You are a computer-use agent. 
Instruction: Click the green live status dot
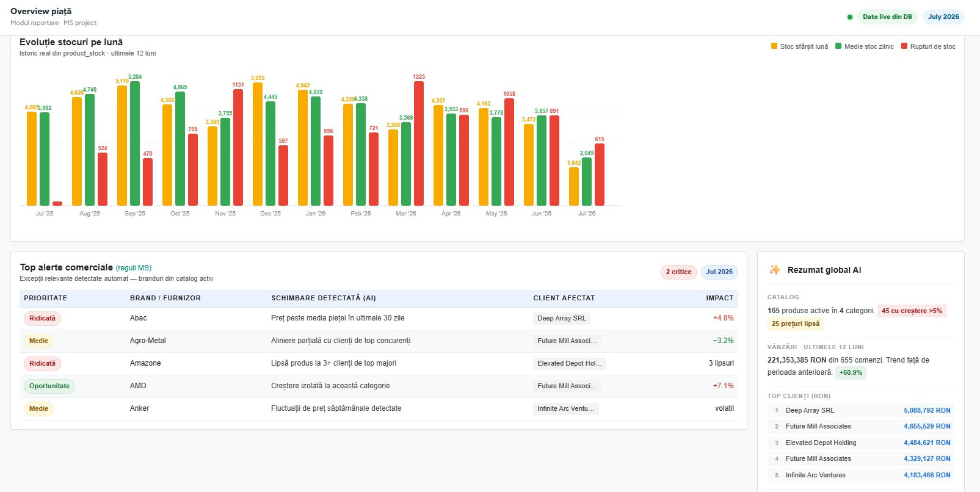pos(849,17)
